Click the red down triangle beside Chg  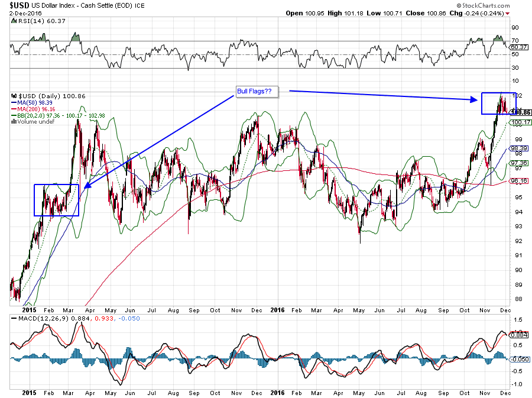coord(524,13)
